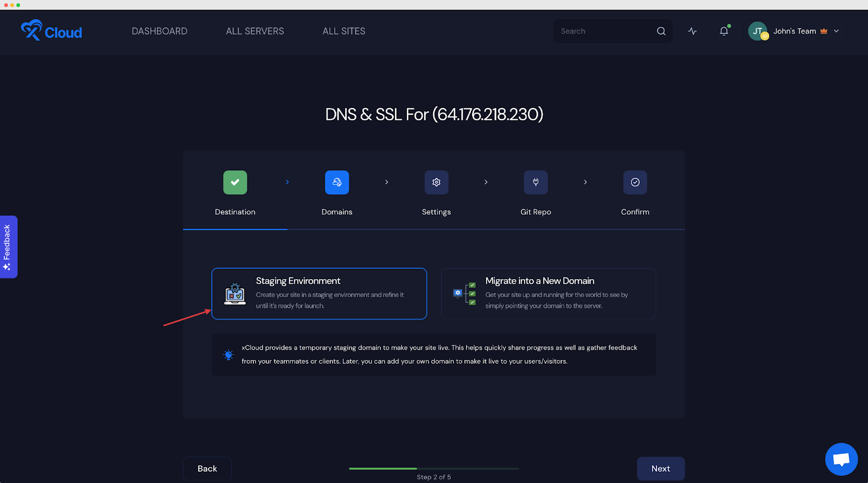Click the DNS & SSL page heading

[434, 114]
